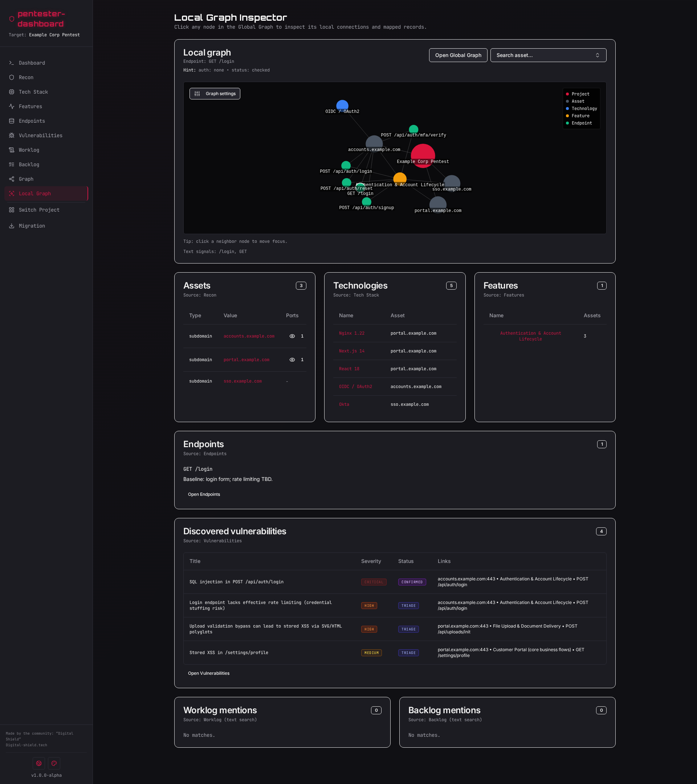Click the red Project swatch in the legend

568,94
